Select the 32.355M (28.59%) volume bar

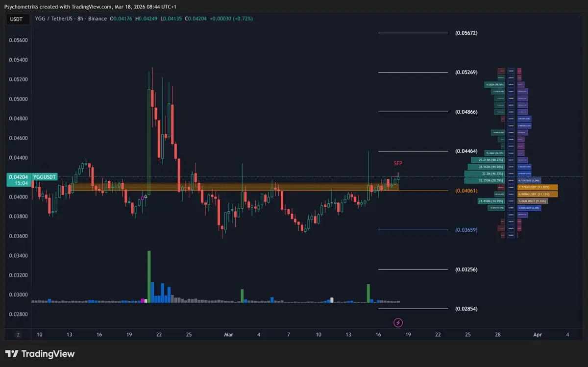[x=485, y=181]
